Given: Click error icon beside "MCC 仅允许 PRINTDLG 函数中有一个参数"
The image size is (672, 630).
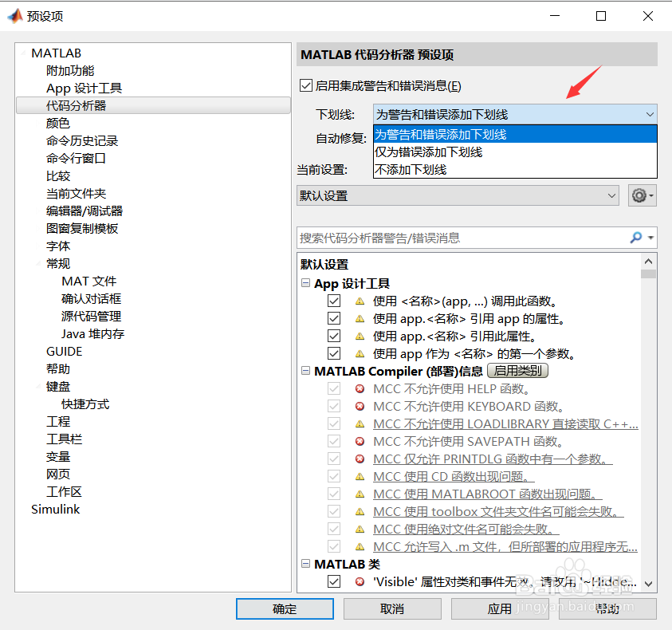Looking at the screenshot, I should coord(360,459).
